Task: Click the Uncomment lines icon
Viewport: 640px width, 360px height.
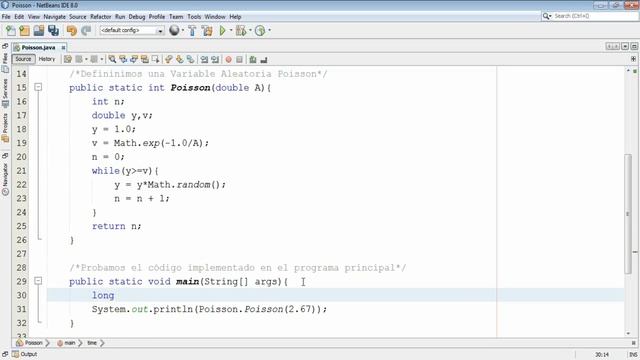Action: [264, 60]
